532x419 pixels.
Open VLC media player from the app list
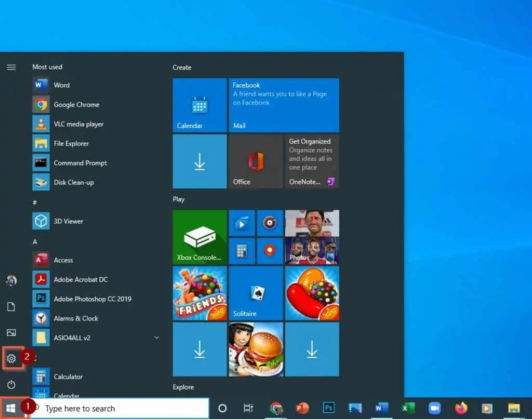pyautogui.click(x=96, y=124)
